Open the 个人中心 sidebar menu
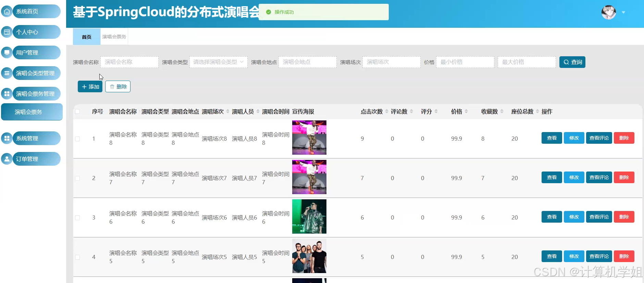This screenshot has width=644, height=283. (36, 32)
